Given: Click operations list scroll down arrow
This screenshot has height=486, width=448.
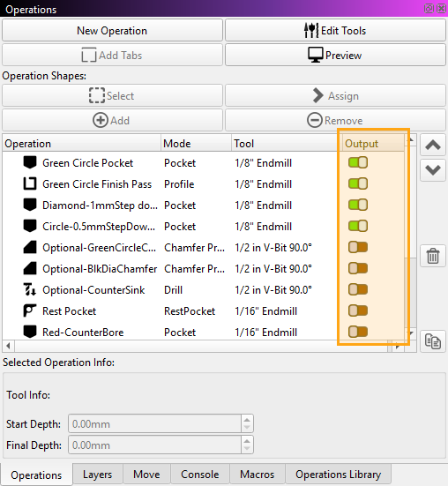Looking at the screenshot, I should pyautogui.click(x=411, y=333).
